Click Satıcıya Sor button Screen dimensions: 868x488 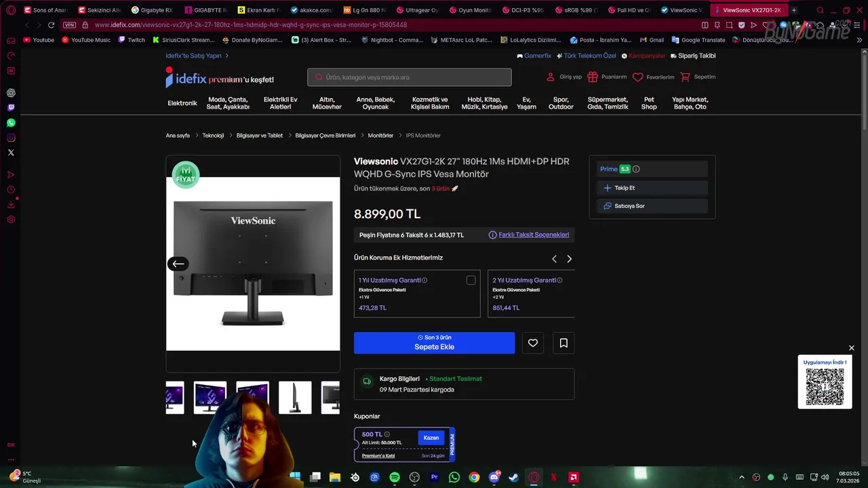point(652,206)
